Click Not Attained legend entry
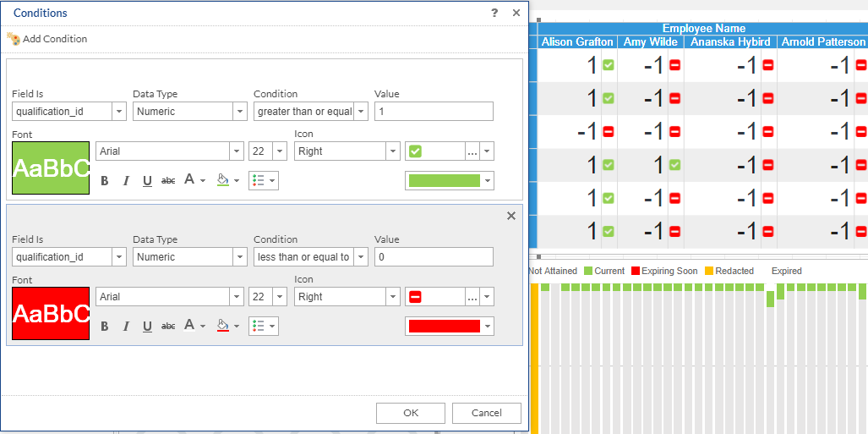Screen dimensions: 868x434 (x=553, y=271)
